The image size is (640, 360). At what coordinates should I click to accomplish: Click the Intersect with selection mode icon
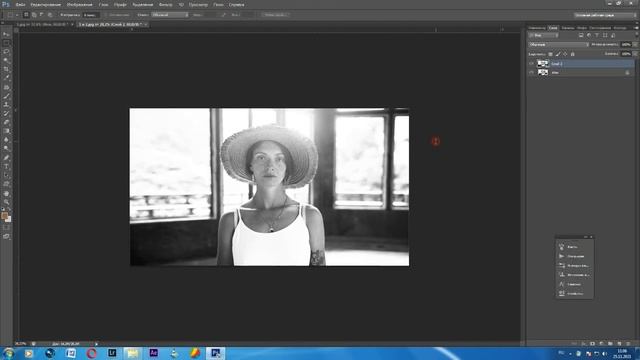(50, 15)
